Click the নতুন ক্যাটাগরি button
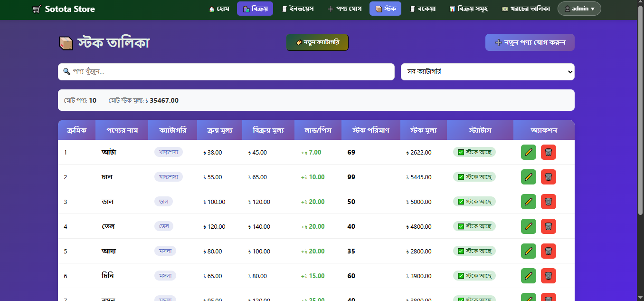 point(317,42)
